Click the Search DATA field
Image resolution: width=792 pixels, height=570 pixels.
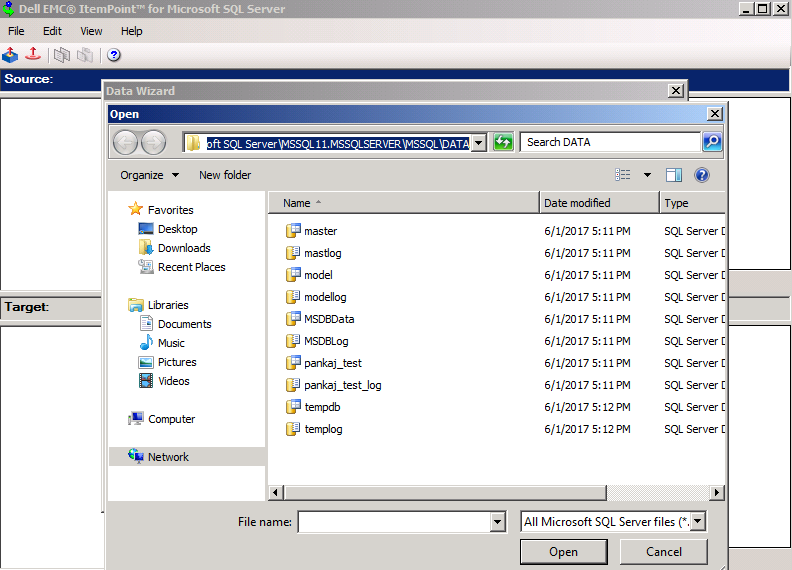click(x=611, y=142)
